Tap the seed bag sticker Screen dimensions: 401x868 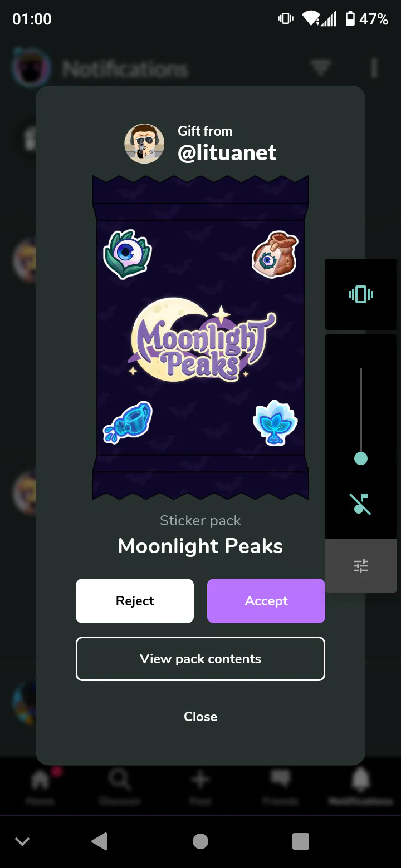point(275,254)
